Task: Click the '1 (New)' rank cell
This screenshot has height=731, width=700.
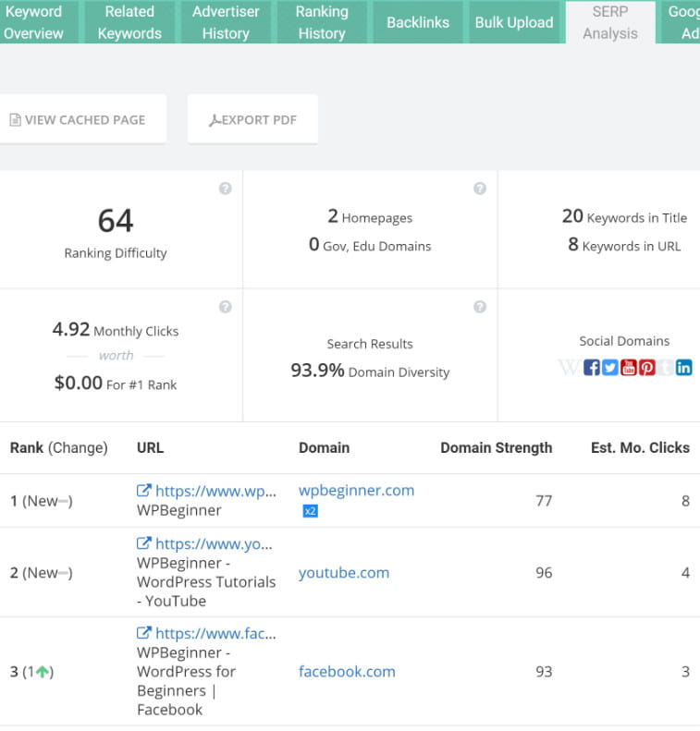Action: tap(41, 501)
